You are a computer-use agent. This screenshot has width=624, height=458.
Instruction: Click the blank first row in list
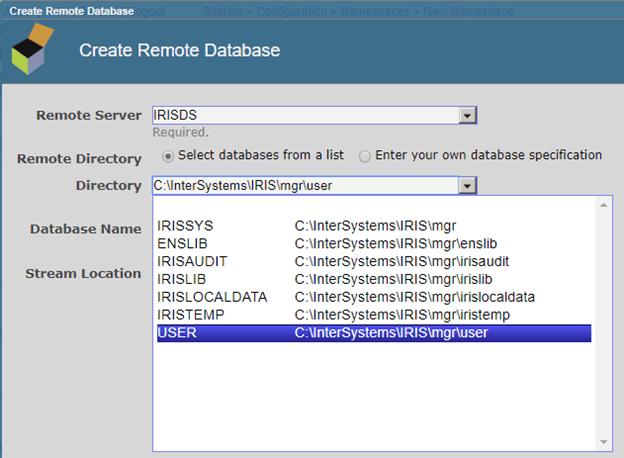[374, 208]
